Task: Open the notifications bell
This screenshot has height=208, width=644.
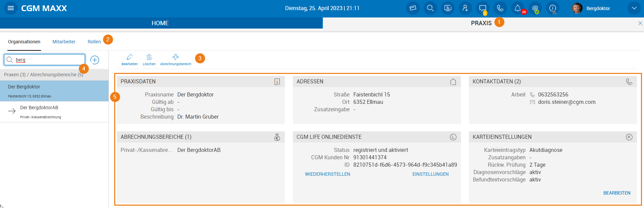Action: (518, 8)
